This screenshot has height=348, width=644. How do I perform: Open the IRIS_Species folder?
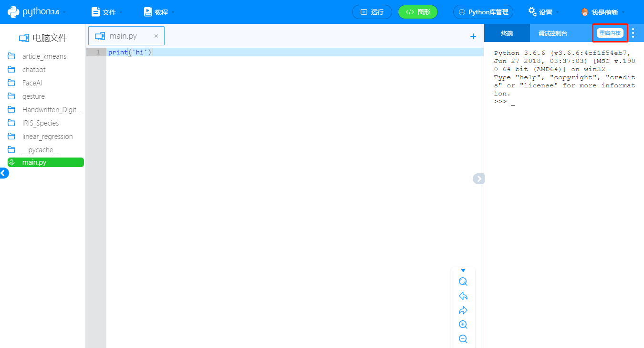41,123
